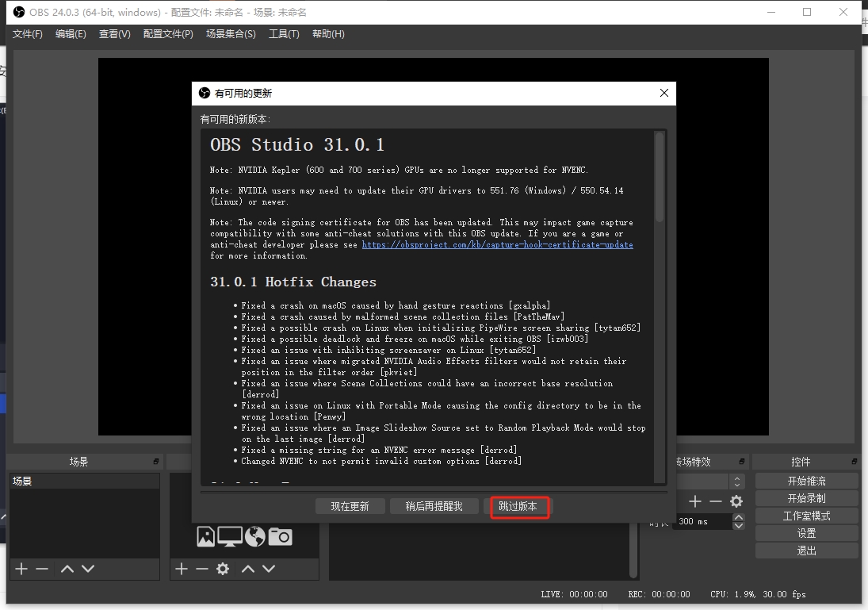
Task: Click the 场景 panel header
Action: coord(78,462)
